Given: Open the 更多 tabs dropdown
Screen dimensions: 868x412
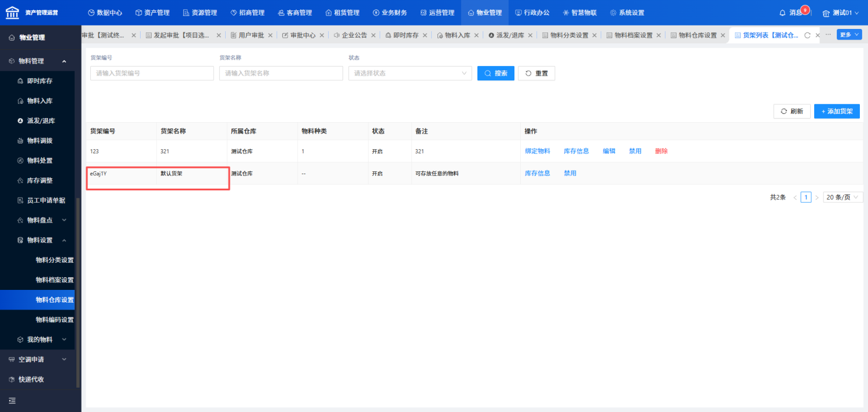Looking at the screenshot, I should (849, 35).
